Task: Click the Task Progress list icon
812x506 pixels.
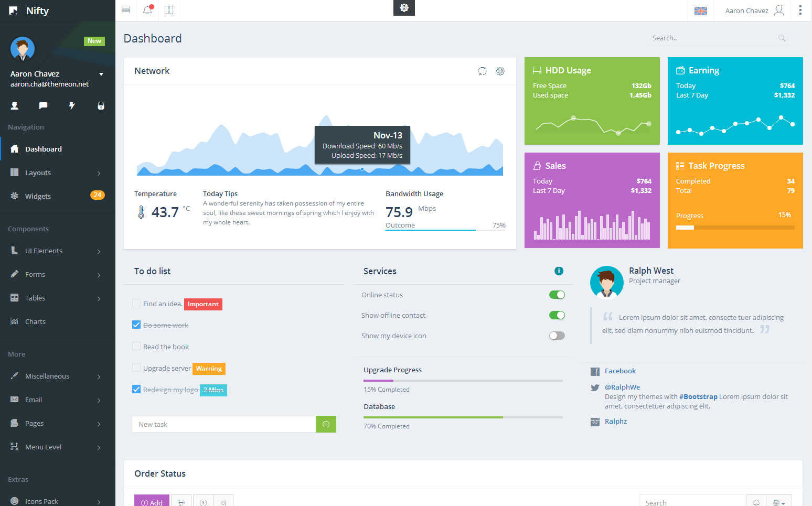Action: click(680, 166)
